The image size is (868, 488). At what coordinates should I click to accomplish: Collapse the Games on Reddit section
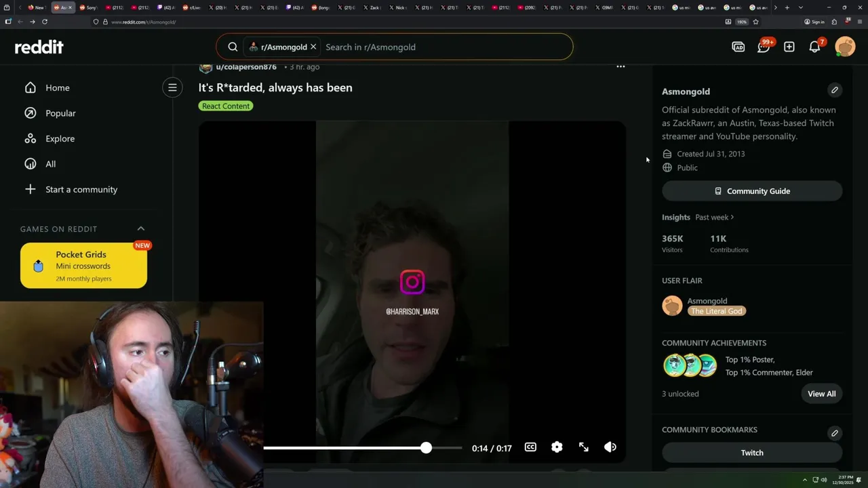point(141,228)
